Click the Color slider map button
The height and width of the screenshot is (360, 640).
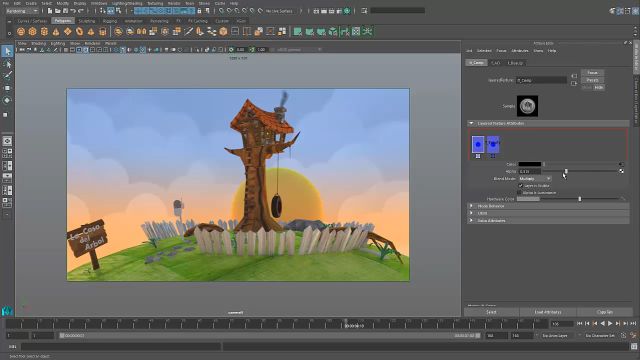(621, 164)
